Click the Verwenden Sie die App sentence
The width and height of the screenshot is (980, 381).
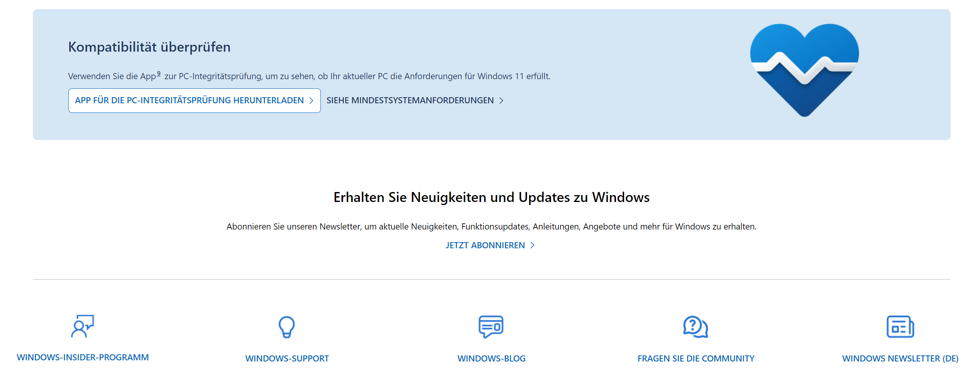click(309, 77)
